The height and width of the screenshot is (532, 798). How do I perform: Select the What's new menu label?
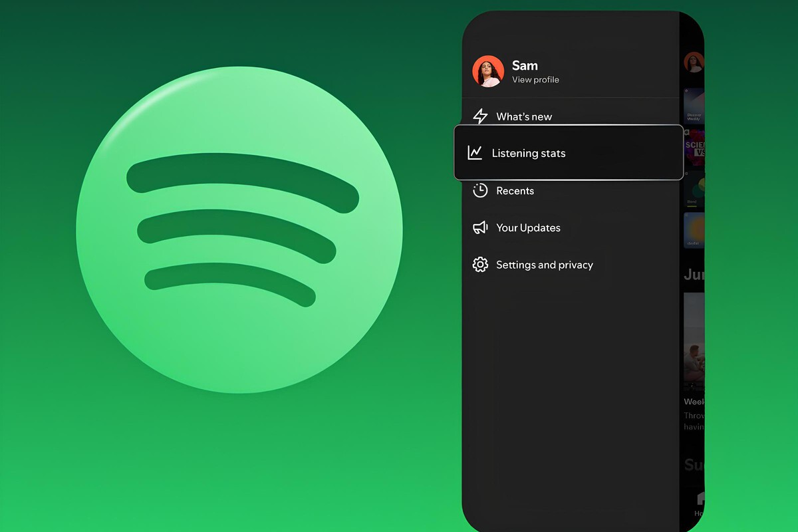point(524,116)
